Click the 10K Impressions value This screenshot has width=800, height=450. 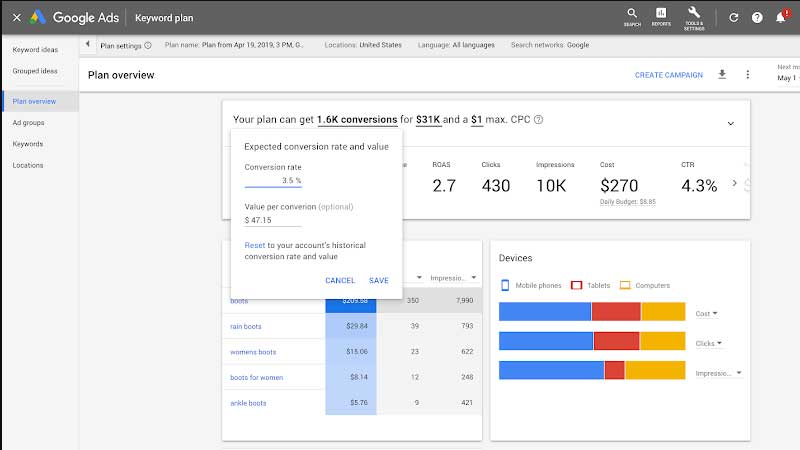point(551,186)
